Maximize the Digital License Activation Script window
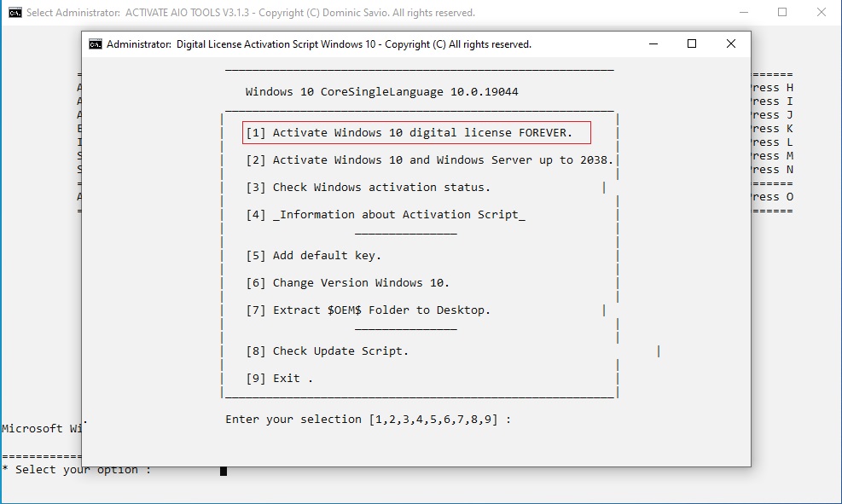The width and height of the screenshot is (842, 504). pyautogui.click(x=692, y=43)
